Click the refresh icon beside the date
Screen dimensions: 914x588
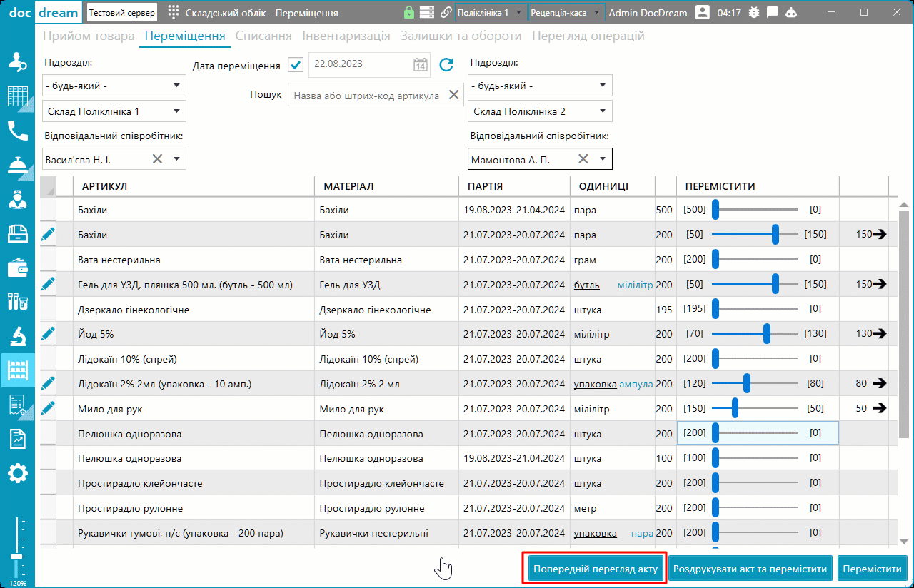coord(446,65)
